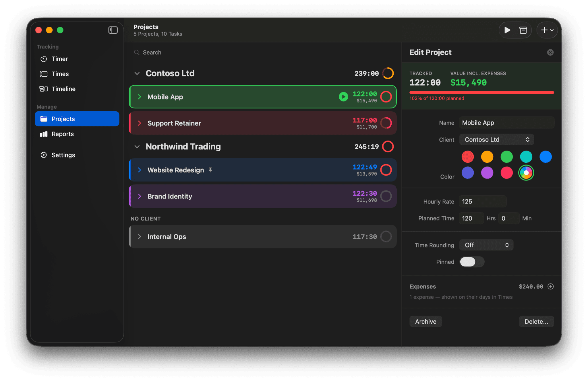The image size is (588, 381).
Task: Select Projects in the sidebar
Action: tap(77, 119)
